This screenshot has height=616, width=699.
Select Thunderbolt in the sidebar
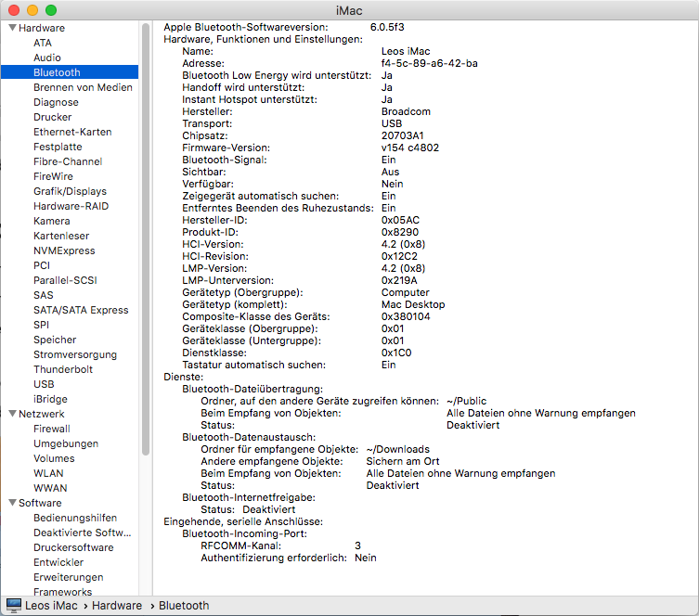[x=60, y=369]
